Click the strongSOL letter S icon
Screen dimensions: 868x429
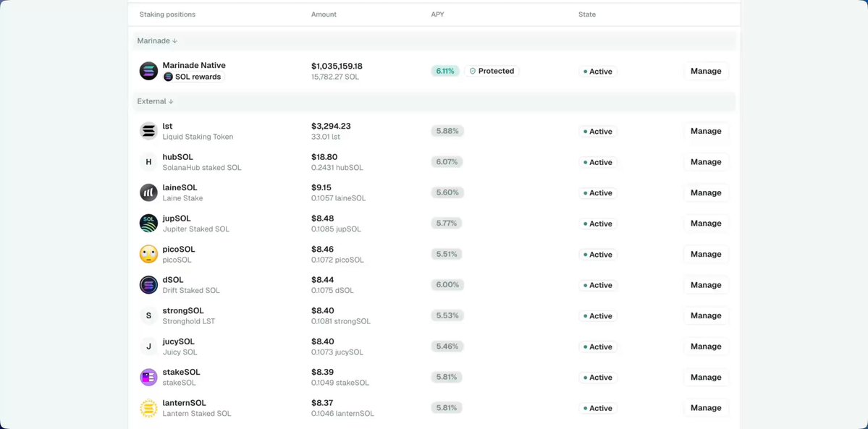click(x=148, y=315)
